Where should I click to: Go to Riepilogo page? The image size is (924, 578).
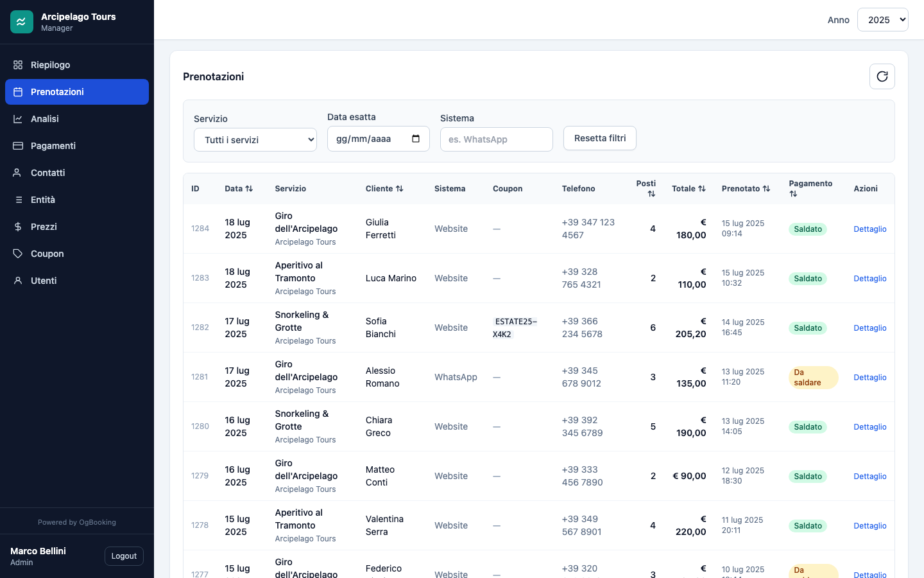[x=77, y=65]
